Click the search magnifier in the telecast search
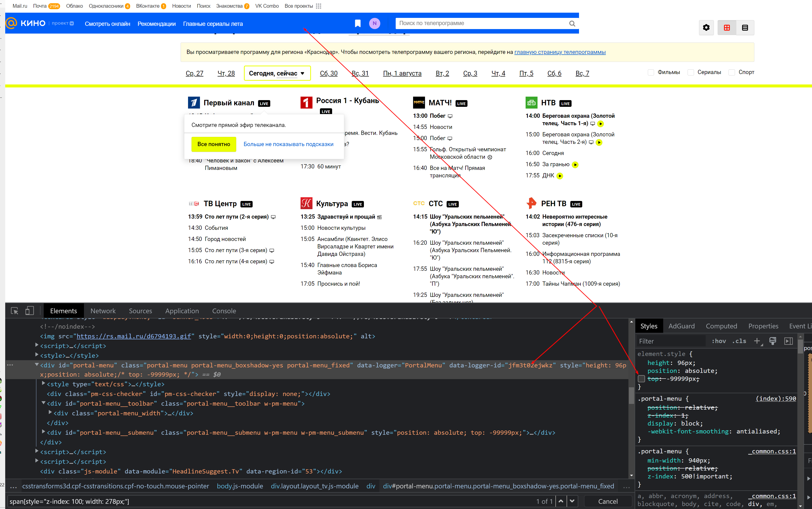The image size is (812, 509). click(x=572, y=24)
